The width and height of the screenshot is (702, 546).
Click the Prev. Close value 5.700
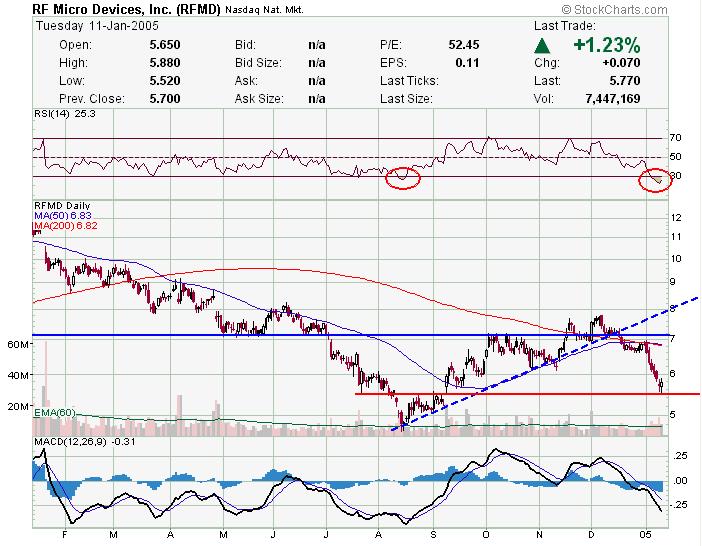coord(165,98)
